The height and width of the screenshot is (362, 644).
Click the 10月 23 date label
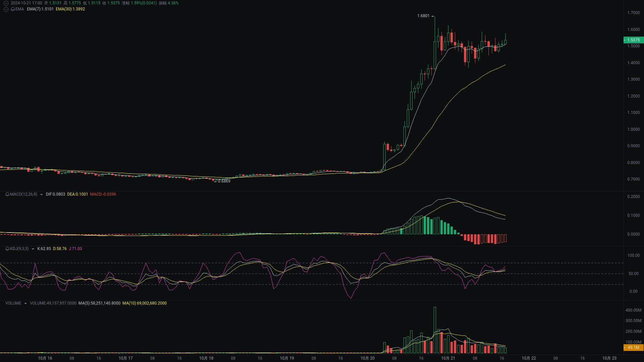pos(609,358)
